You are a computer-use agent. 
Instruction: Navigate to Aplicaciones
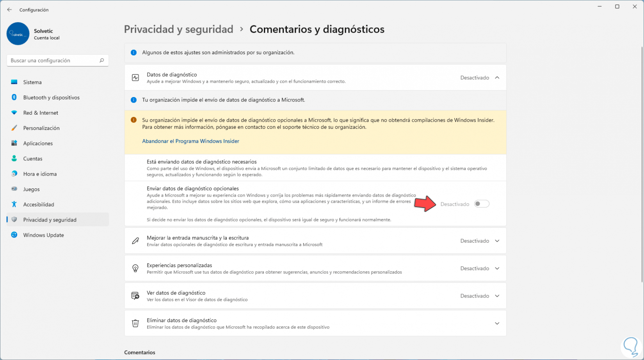point(58,143)
